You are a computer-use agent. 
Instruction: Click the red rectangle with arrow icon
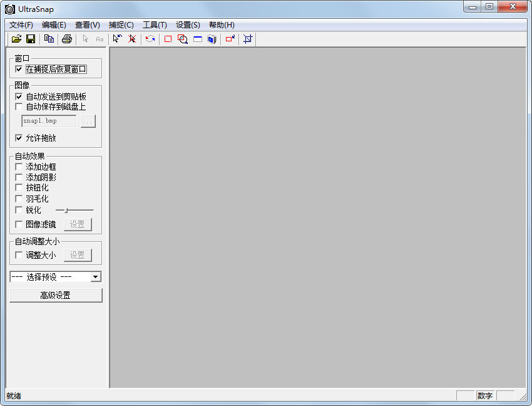pos(230,39)
